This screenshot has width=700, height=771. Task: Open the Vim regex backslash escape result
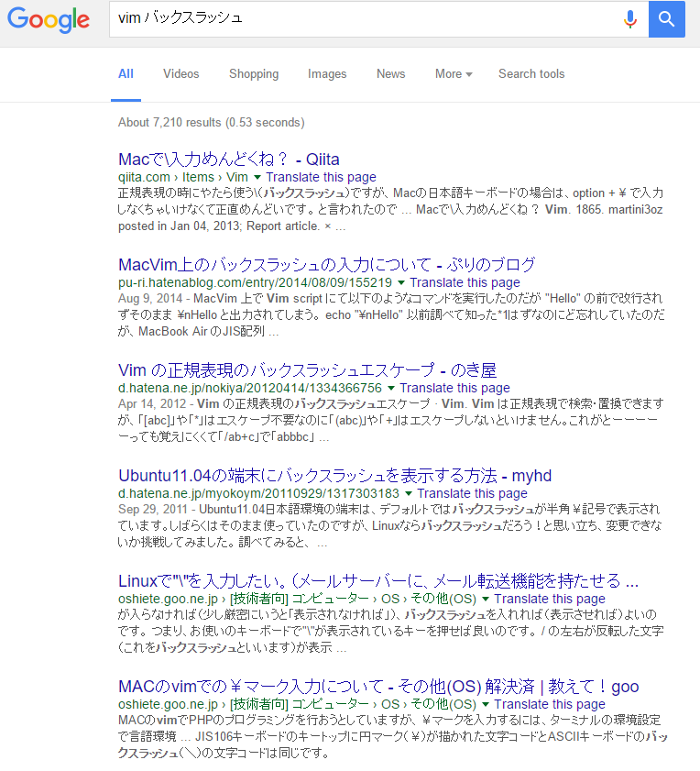coord(307,369)
